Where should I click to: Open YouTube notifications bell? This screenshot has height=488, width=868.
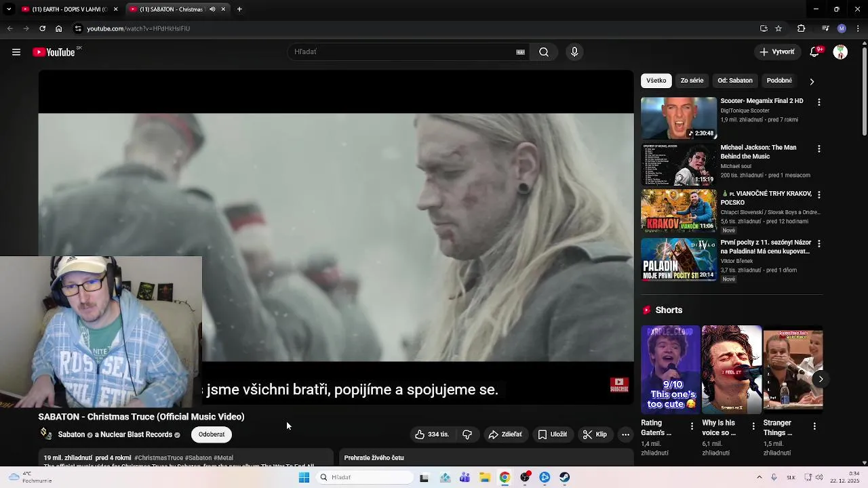(x=814, y=52)
